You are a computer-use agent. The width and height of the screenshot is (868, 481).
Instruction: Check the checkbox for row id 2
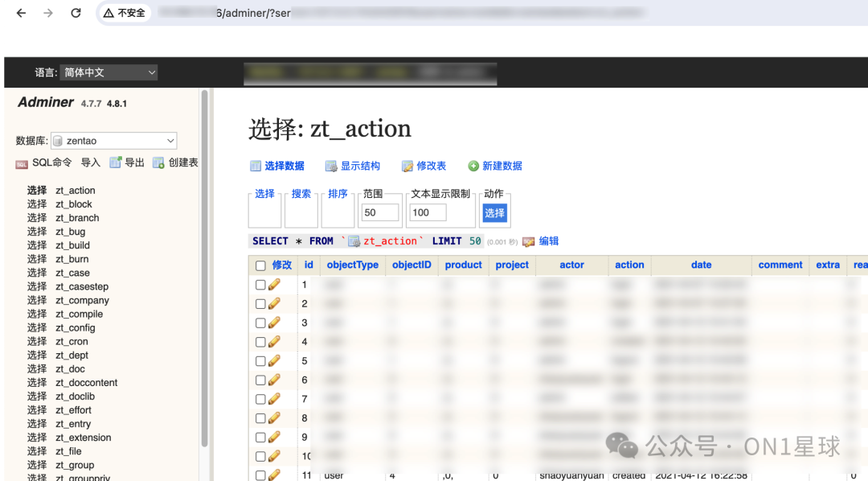(260, 304)
